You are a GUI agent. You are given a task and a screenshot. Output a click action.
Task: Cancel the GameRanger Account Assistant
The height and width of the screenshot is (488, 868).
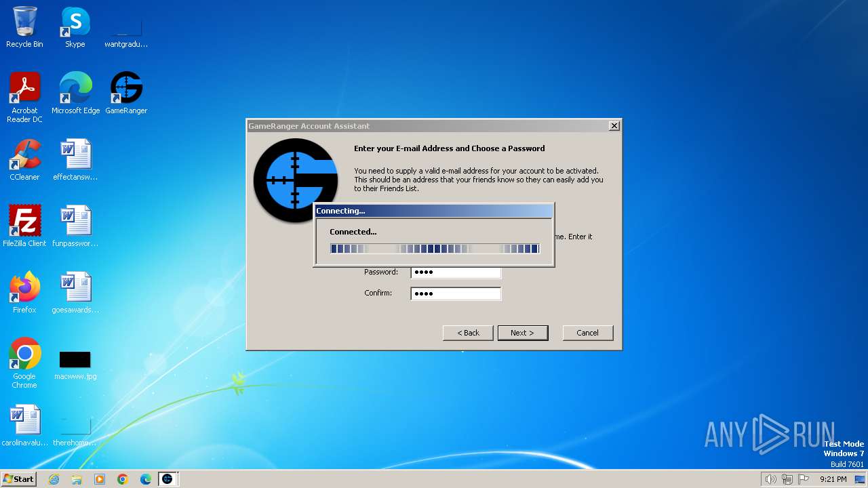[x=588, y=333]
